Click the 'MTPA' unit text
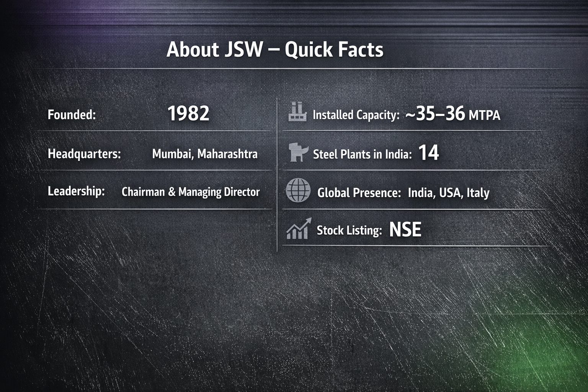The height and width of the screenshot is (392, 588). point(484,115)
